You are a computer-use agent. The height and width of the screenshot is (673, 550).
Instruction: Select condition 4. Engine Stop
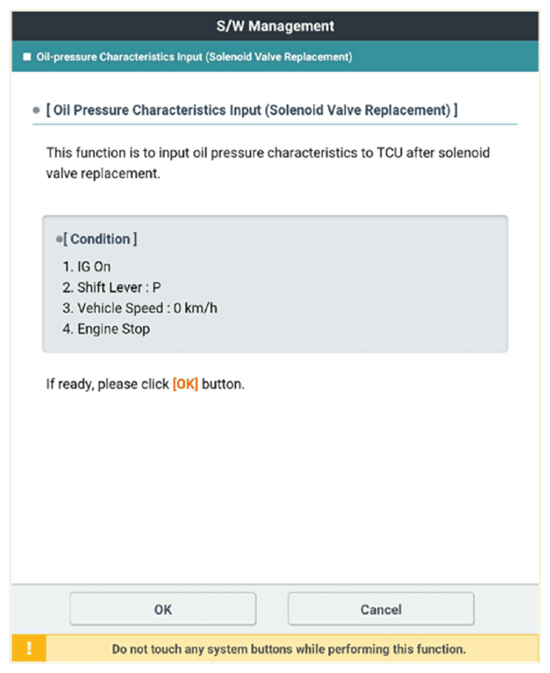106,329
